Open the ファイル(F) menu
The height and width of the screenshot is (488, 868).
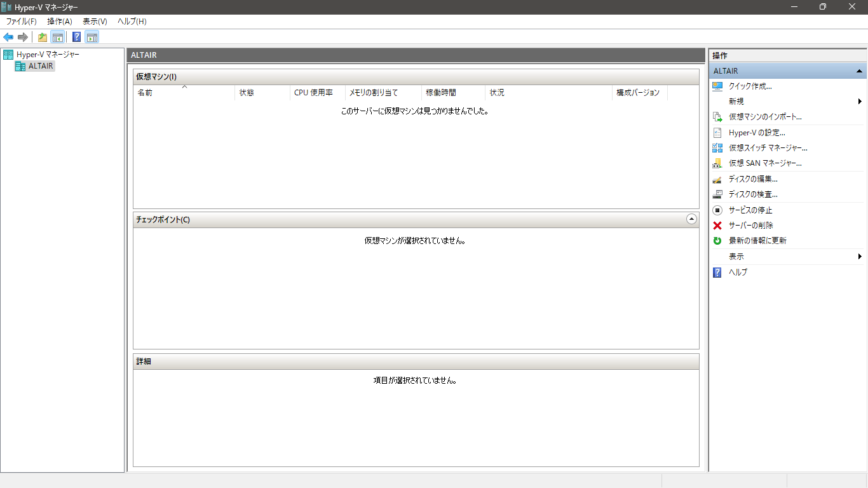tap(22, 22)
